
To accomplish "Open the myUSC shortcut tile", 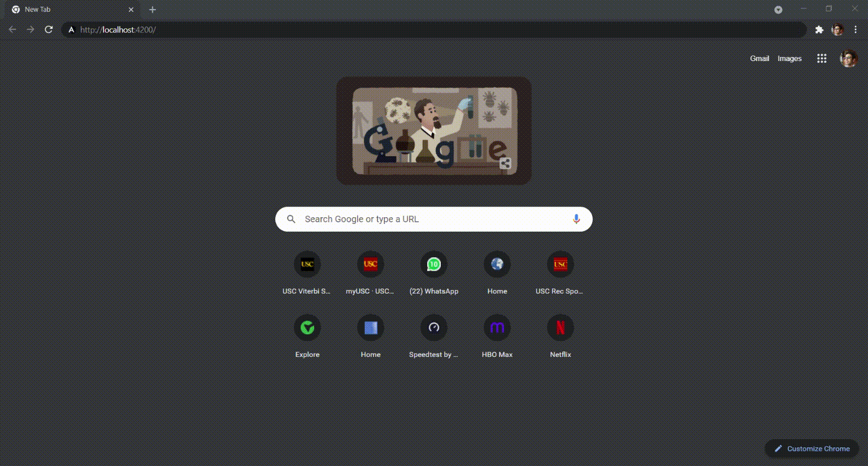I will 370,274.
